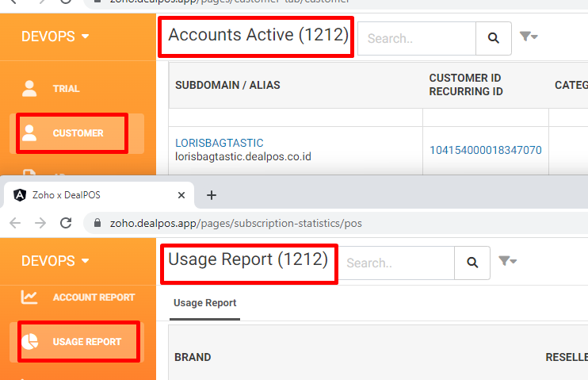Screen dimensions: 588x380
Task: Switch to the Usage Report tab
Action: click(204, 303)
